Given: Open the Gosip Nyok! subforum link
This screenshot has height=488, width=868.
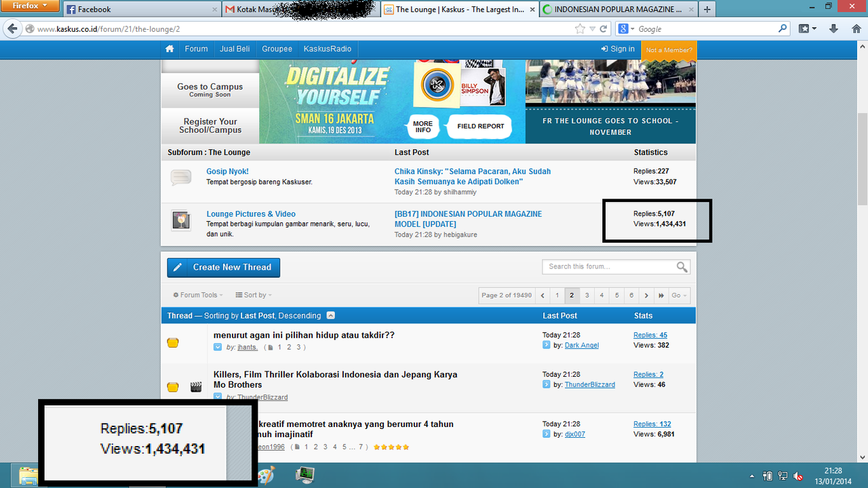Looking at the screenshot, I should tap(227, 171).
